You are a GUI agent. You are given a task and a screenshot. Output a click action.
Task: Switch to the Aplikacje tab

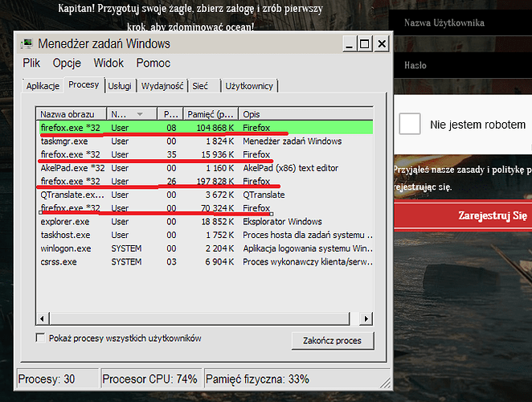click(43, 86)
